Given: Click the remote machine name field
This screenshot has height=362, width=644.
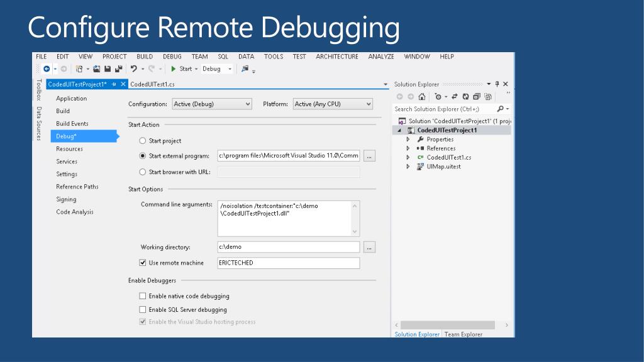Looking at the screenshot, I should click(289, 263).
